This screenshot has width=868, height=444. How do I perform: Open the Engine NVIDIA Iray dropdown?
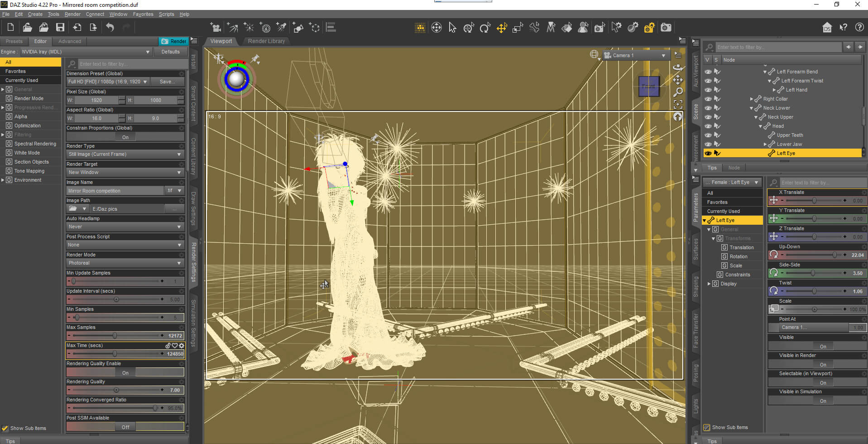coord(86,52)
